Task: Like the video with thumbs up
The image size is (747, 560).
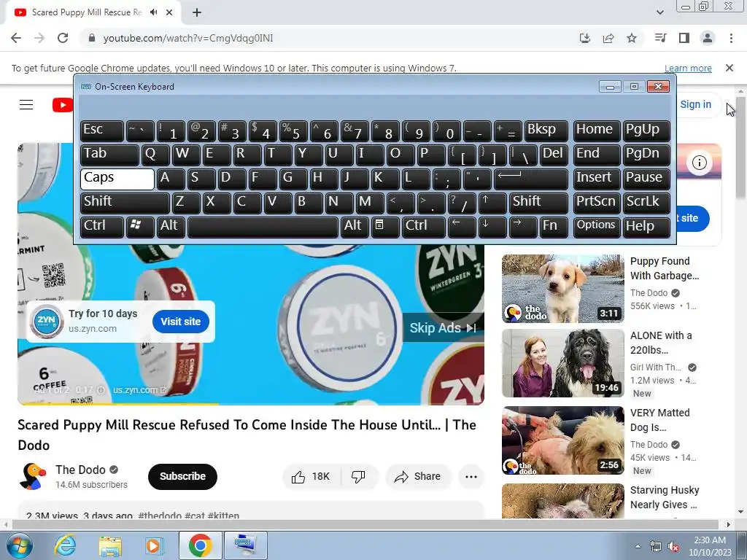Action: (311, 476)
